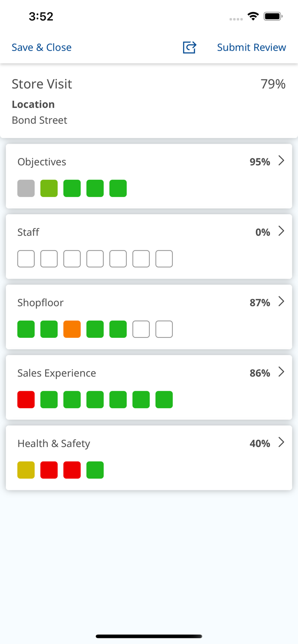Image resolution: width=298 pixels, height=644 pixels.
Task: Tap the second red square in Health & Safety
Action: pyautogui.click(x=72, y=470)
